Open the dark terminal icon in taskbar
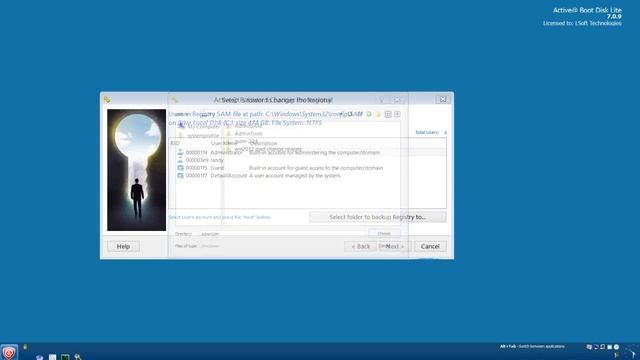Image resolution: width=640 pixels, height=360 pixels. click(65, 357)
